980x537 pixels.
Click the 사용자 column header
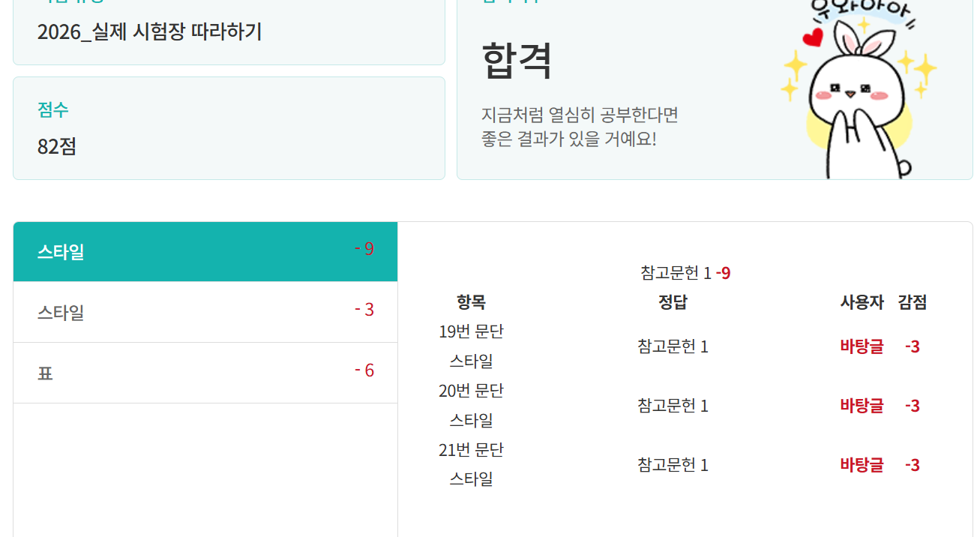pyautogui.click(x=862, y=302)
